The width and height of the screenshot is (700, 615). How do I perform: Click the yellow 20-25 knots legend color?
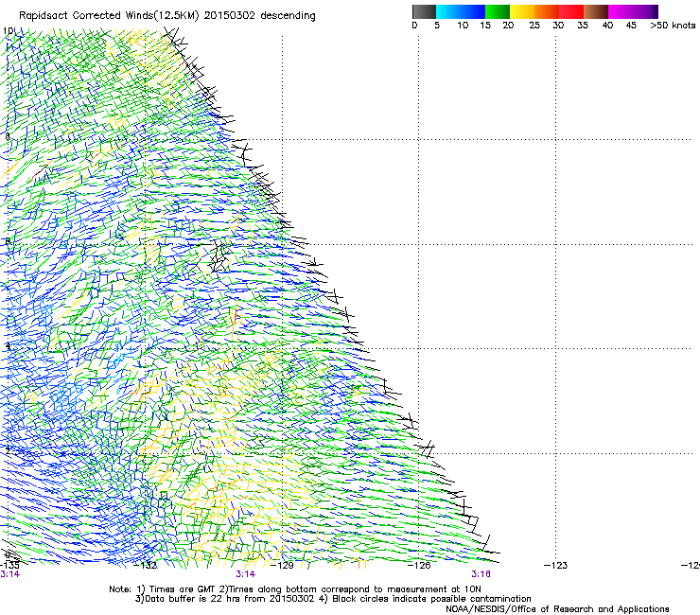tap(522, 11)
